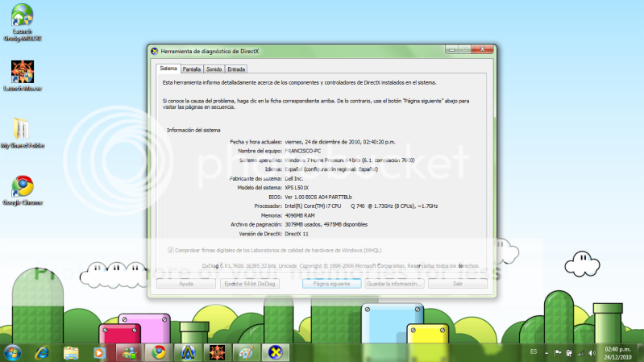Click the 4096MB RAM memory value
The width and height of the screenshot is (644, 362).
[300, 215]
